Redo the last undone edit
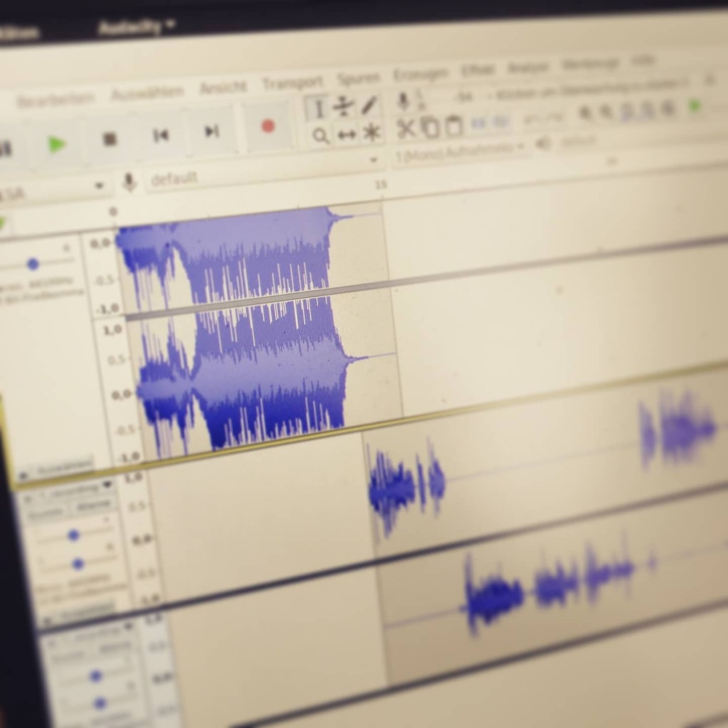Viewport: 728px width, 728px height. point(554,117)
